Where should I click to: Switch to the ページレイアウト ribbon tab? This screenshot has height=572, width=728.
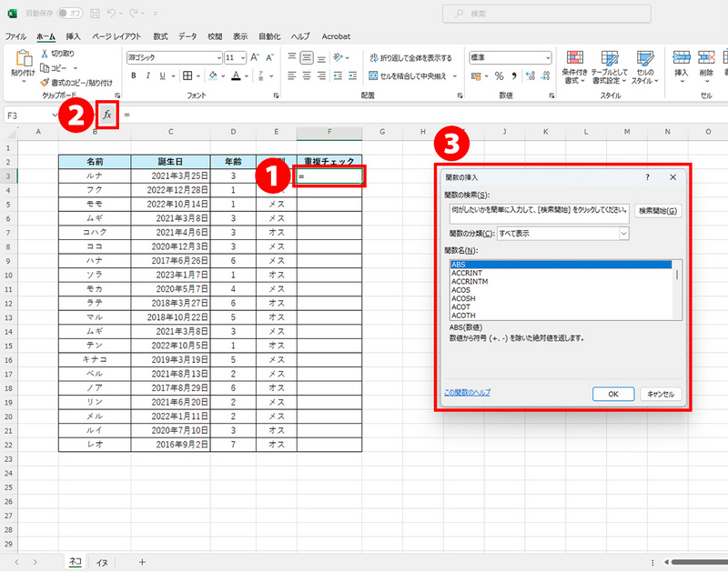click(x=116, y=36)
